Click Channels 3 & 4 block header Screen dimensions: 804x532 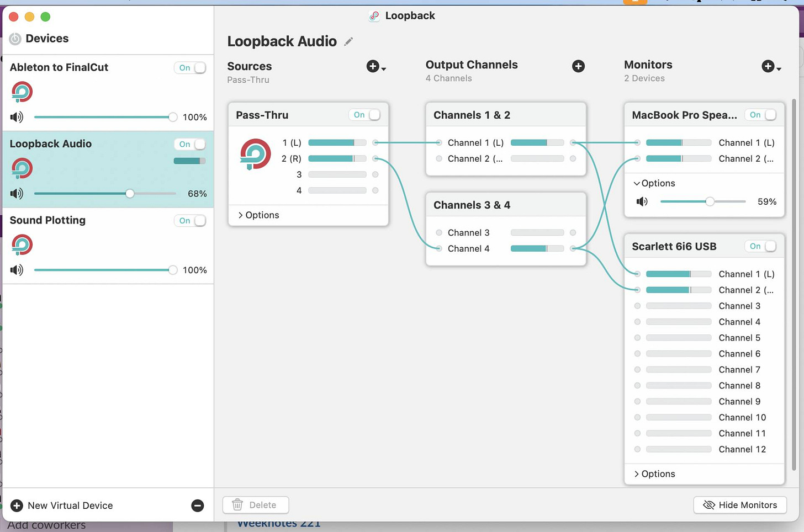[506, 205]
